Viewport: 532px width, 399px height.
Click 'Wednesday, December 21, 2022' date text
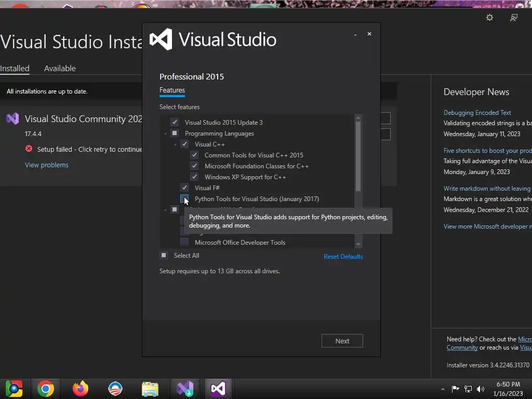486,210
